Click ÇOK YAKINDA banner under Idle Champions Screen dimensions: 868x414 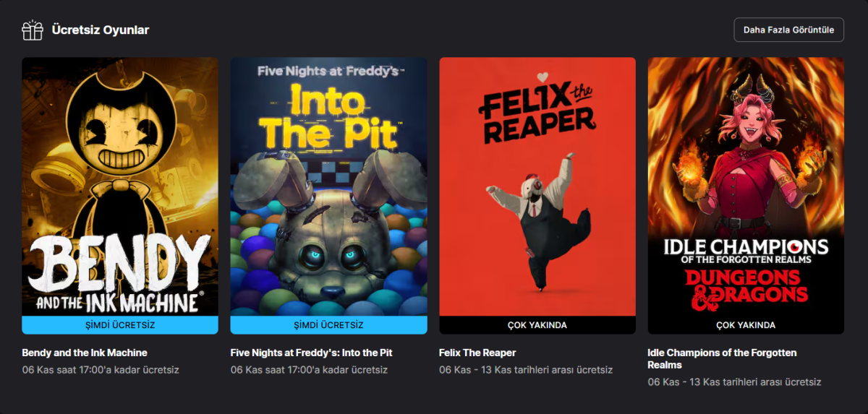click(x=746, y=325)
